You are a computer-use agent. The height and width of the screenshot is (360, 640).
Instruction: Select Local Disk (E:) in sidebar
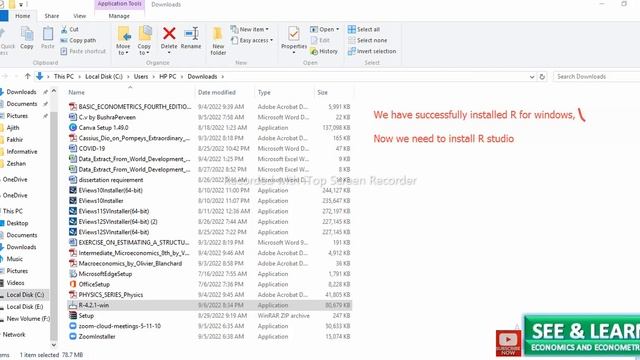[x=24, y=307]
